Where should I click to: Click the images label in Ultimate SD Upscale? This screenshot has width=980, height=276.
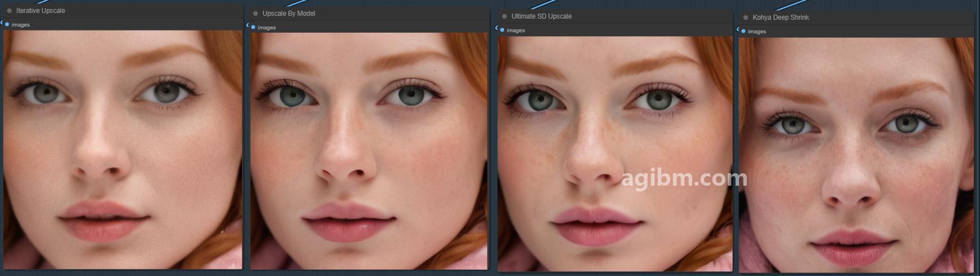pos(516,30)
